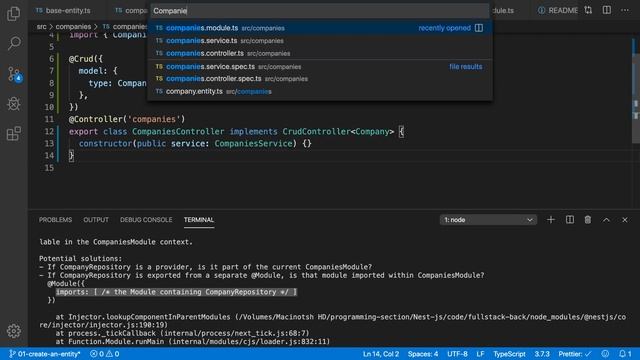Open the Explorer view in activity bar

13,13
